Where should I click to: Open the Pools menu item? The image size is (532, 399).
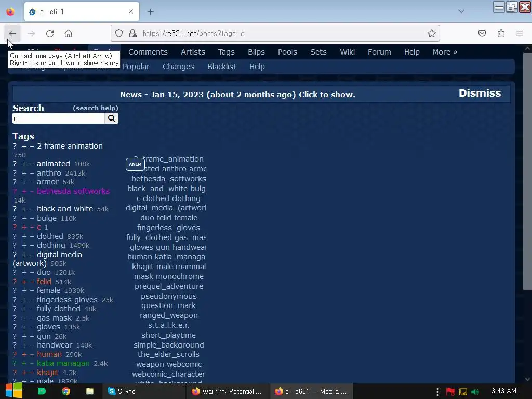(287, 52)
